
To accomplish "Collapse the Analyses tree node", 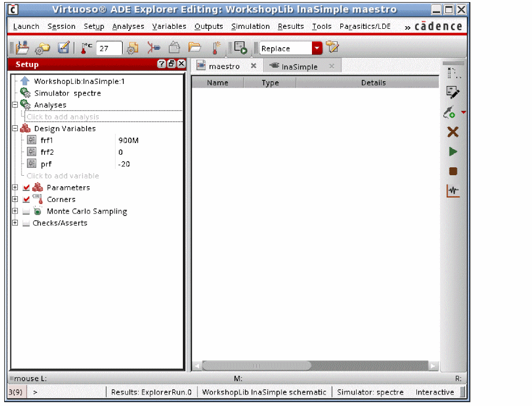I will 15,105.
